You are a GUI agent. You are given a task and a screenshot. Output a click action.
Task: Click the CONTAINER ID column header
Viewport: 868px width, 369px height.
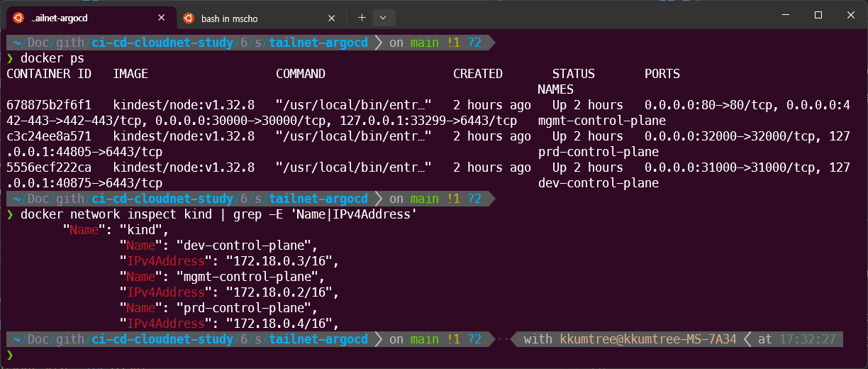(49, 74)
